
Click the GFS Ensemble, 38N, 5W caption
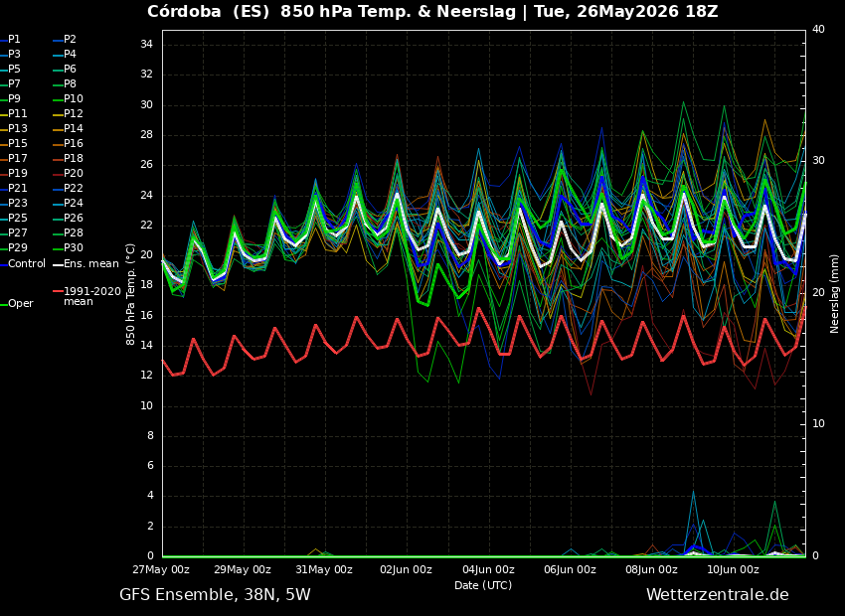point(215,595)
